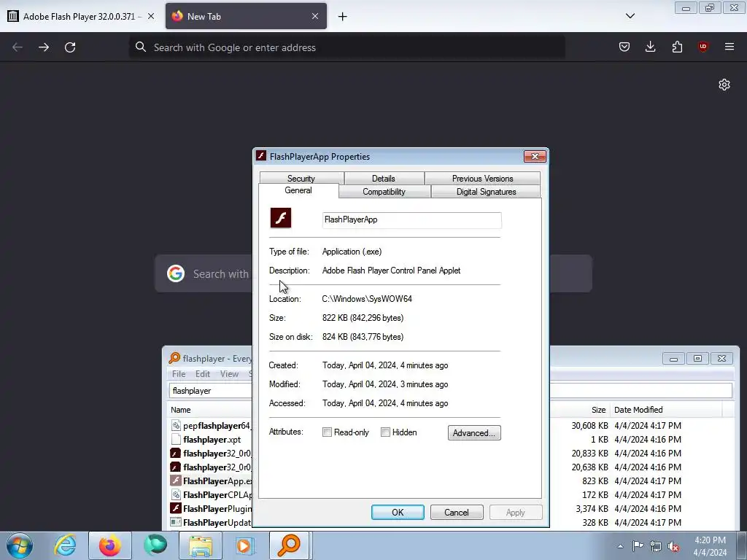Toggle the Read-only attribute checkbox
Viewport: 747px width, 560px height.
click(327, 432)
